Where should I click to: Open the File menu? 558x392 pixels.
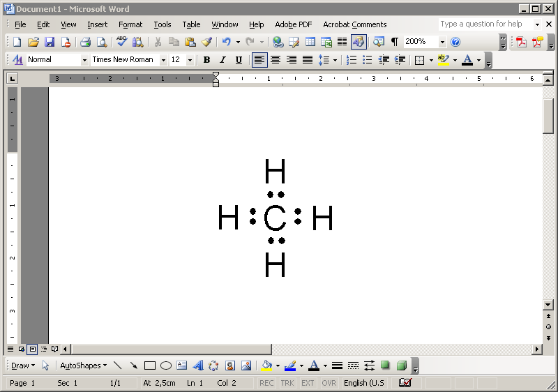pyautogui.click(x=20, y=24)
